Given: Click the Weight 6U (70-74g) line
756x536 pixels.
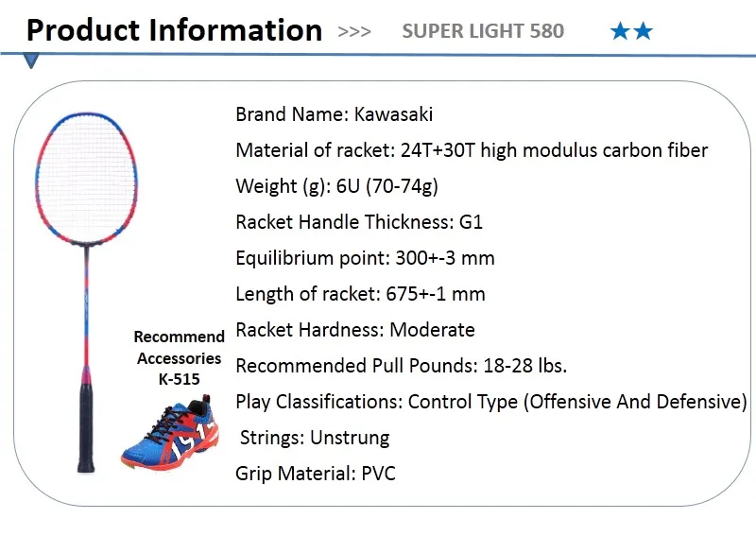Looking at the screenshot, I should pyautogui.click(x=336, y=186).
